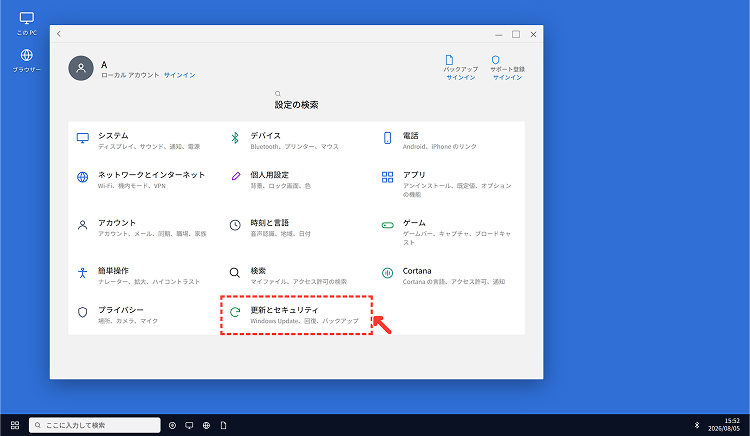The width and height of the screenshot is (750, 436).
Task: Open the アプリ grid icon
Action: (387, 177)
